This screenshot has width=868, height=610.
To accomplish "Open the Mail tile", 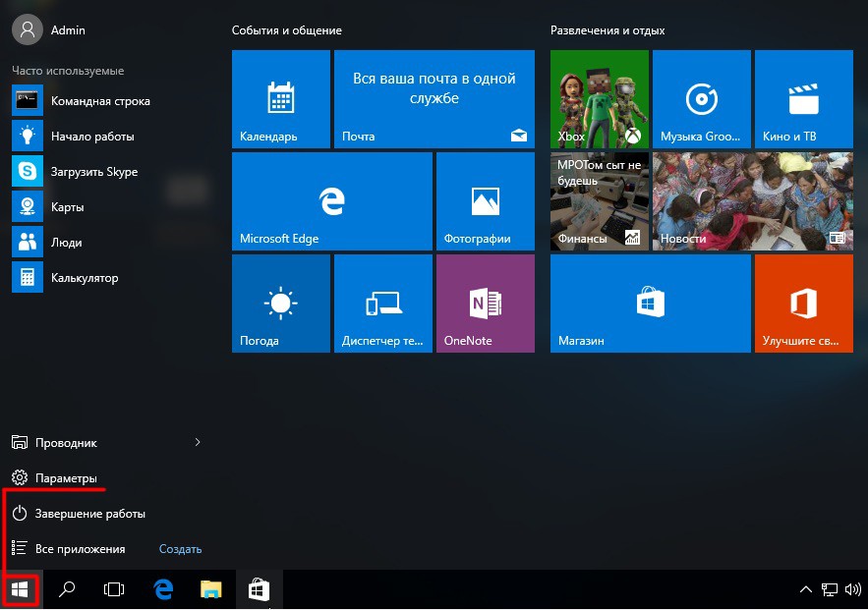I will coord(434,99).
